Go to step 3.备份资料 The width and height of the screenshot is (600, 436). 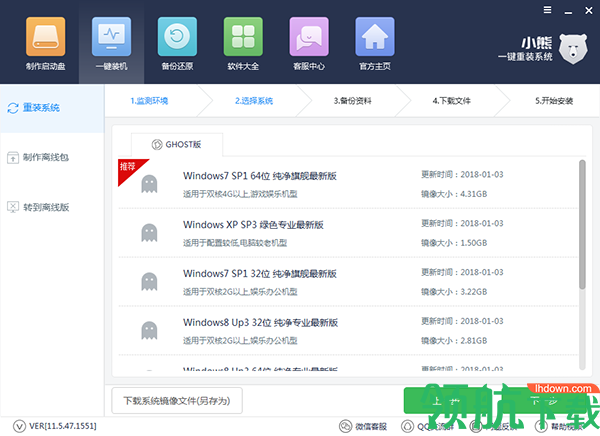click(x=352, y=101)
